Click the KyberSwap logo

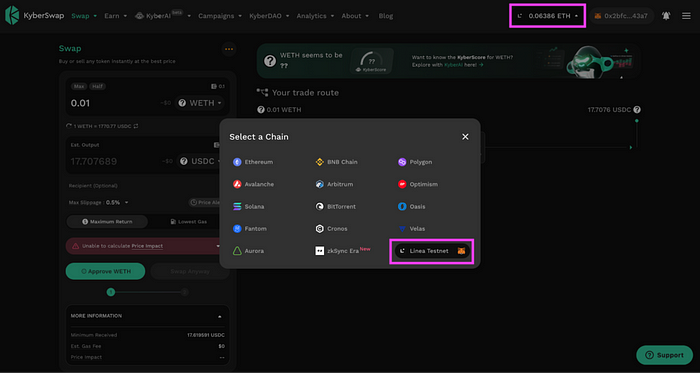34,16
